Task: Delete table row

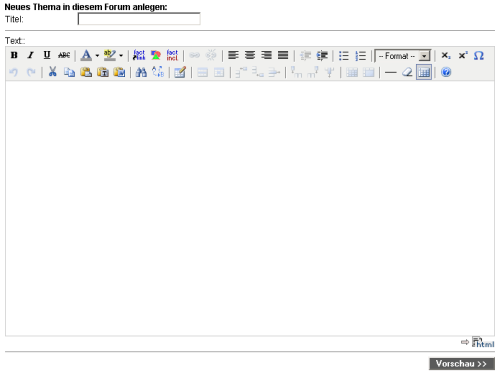Action: [274, 72]
